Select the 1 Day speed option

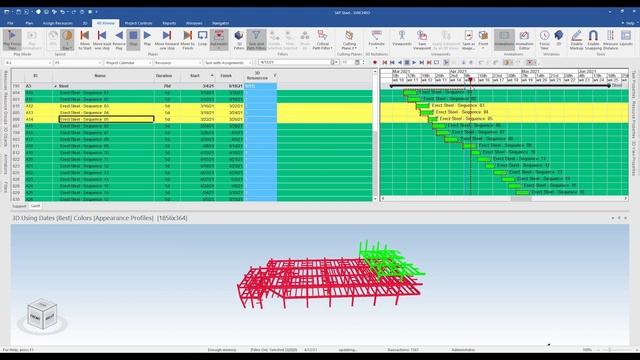pos(67,40)
